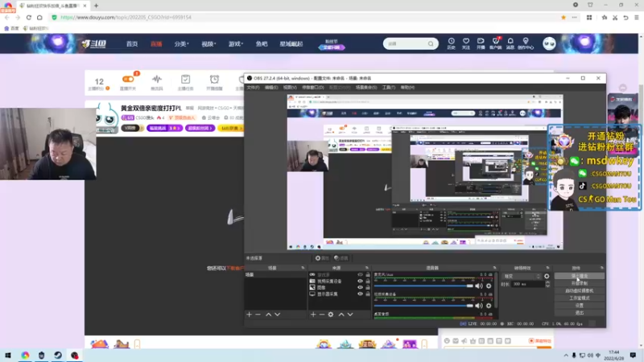Open source properties gear in sources toolbar

[x=331, y=315]
